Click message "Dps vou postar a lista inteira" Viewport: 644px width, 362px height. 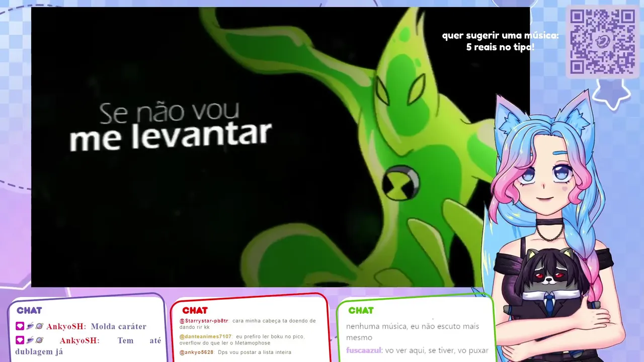[255, 352]
